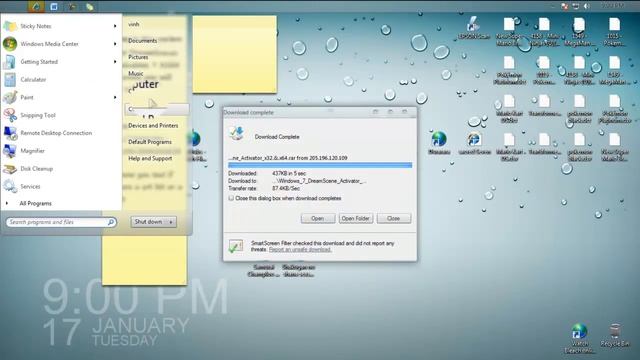Click Windows_7_DreamScene_Activator download path
This screenshot has width=640, height=360.
(319, 181)
